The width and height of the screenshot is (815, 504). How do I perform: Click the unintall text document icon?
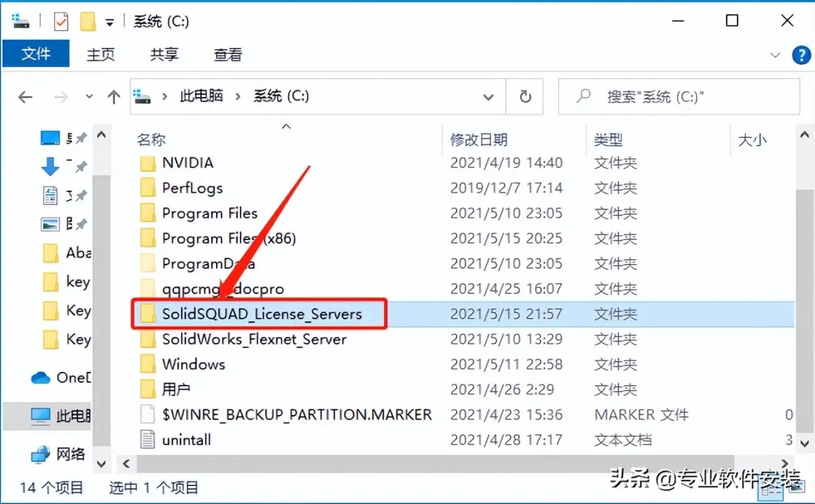pos(148,440)
